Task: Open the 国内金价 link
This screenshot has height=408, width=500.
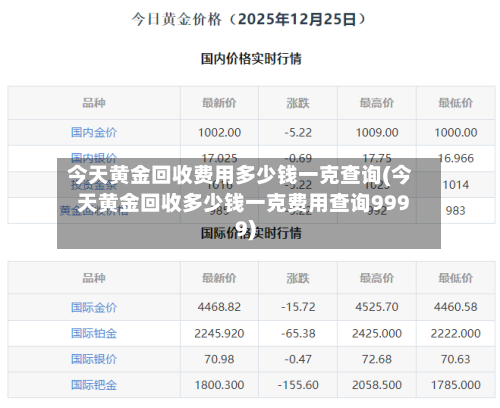Action: (94, 132)
